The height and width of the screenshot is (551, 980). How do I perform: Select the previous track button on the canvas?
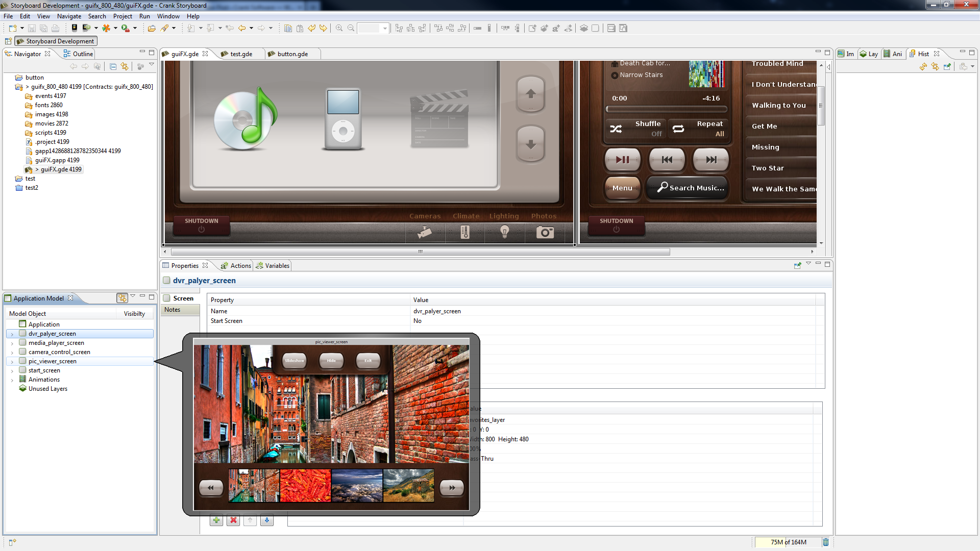tap(667, 160)
